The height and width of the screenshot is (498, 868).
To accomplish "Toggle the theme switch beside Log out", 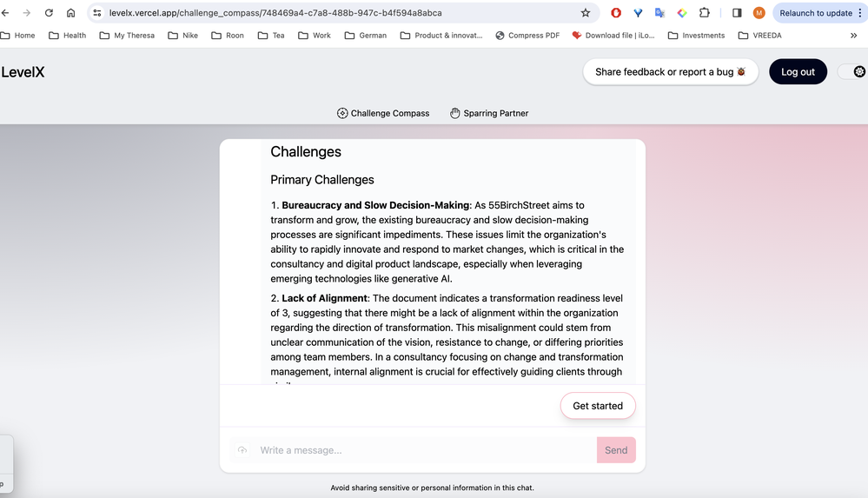I will tap(851, 72).
